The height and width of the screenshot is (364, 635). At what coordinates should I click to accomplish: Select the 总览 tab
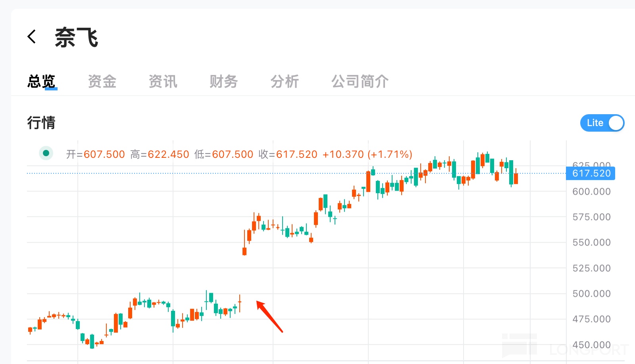pos(42,82)
